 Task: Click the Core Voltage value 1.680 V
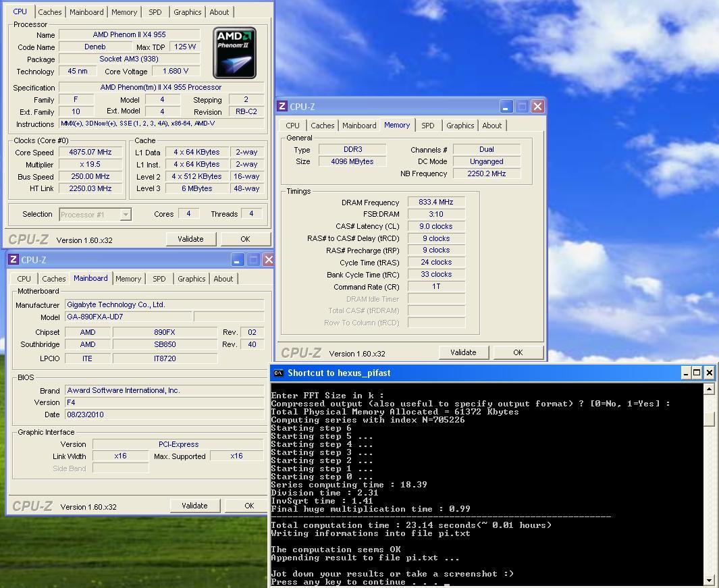(176, 71)
